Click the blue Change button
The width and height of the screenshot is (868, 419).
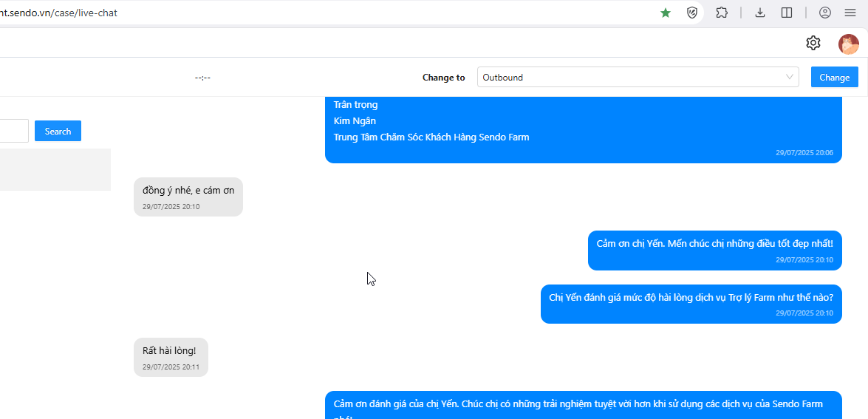pyautogui.click(x=834, y=78)
